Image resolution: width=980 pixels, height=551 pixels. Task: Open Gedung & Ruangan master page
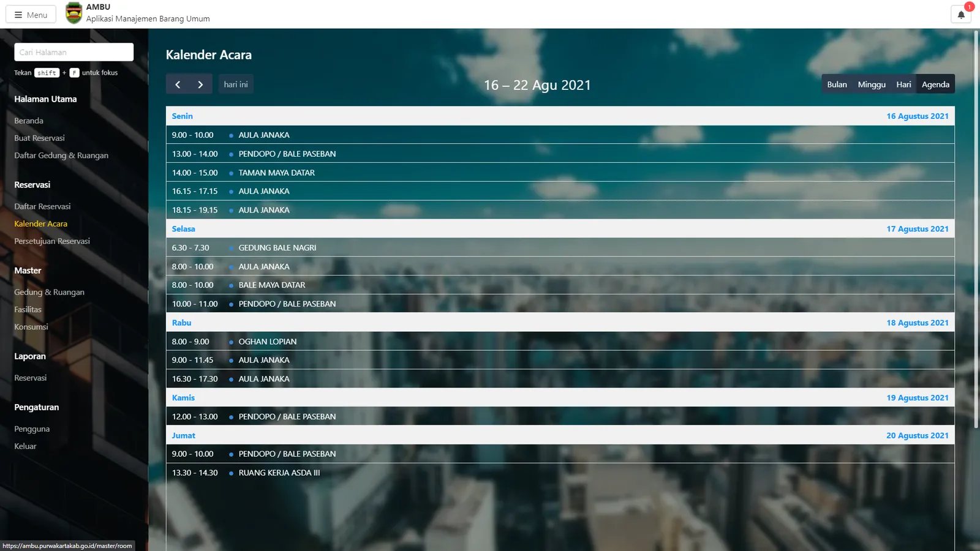pyautogui.click(x=50, y=292)
